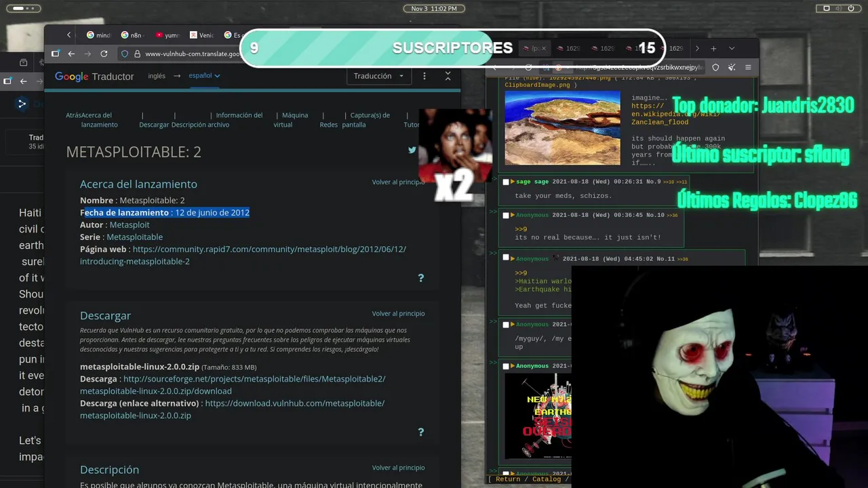Open Google Translate more options menu
Screen dimensions: 868x488
click(425, 76)
